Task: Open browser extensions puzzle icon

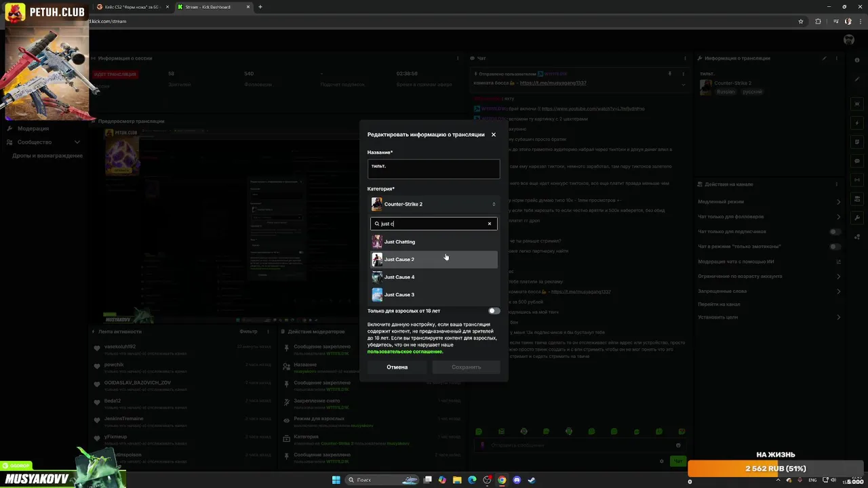Action: (x=818, y=21)
